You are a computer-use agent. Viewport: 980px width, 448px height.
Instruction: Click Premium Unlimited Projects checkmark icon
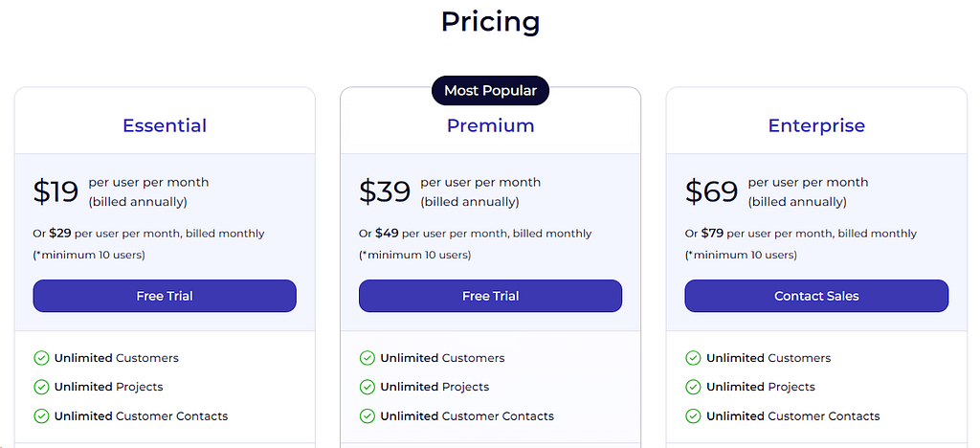point(367,387)
